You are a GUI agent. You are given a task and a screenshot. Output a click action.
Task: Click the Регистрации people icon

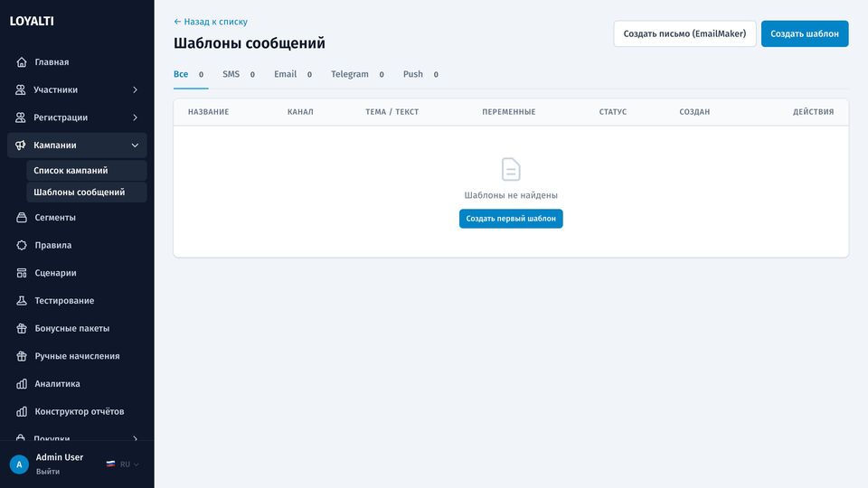point(21,117)
